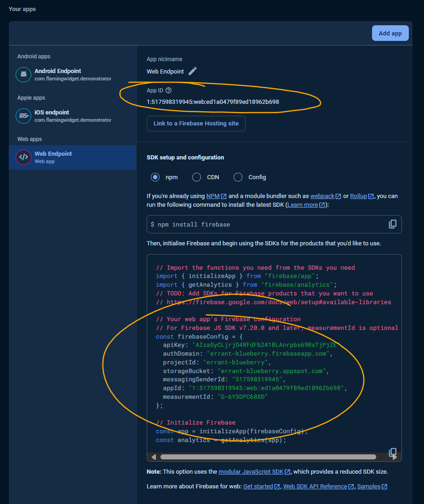Click the storageBucket line in code
Screen dimensions: 424x504
pos(246,371)
